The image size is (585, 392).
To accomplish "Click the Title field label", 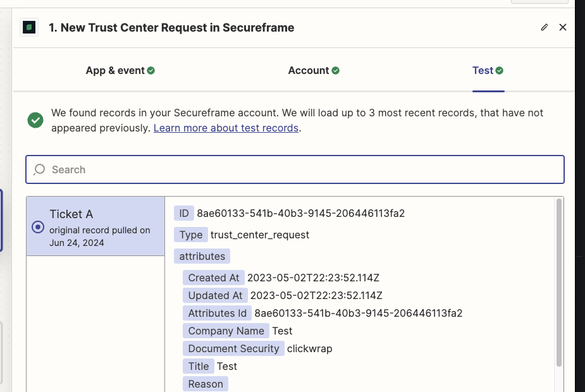I will tap(199, 366).
